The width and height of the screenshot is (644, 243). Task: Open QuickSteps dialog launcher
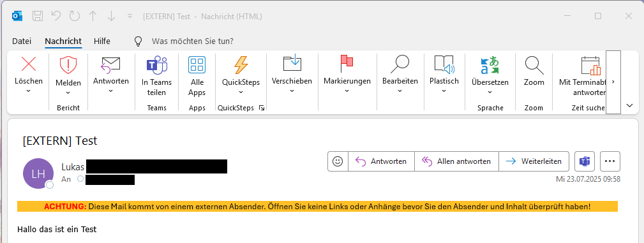click(x=262, y=108)
